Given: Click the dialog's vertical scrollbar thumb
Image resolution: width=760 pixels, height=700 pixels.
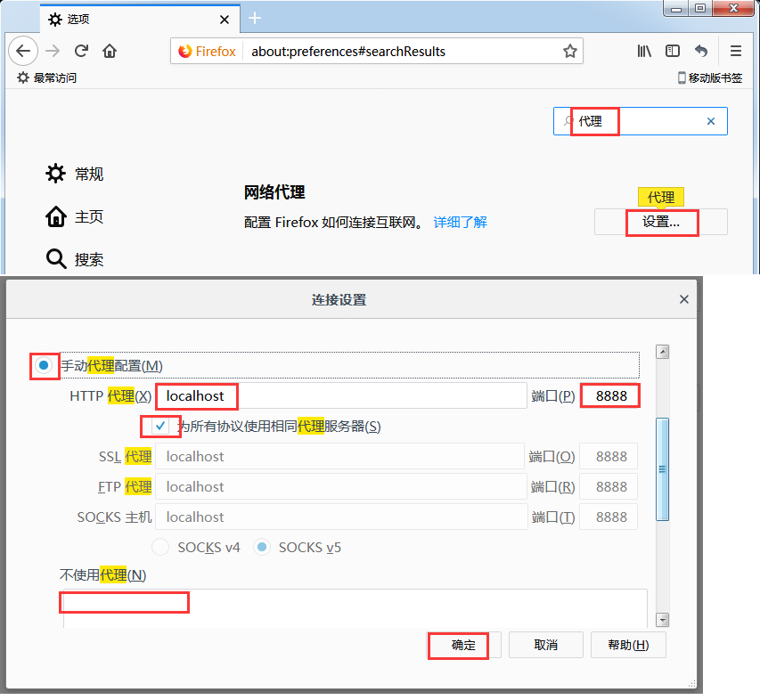Looking at the screenshot, I should tap(662, 468).
